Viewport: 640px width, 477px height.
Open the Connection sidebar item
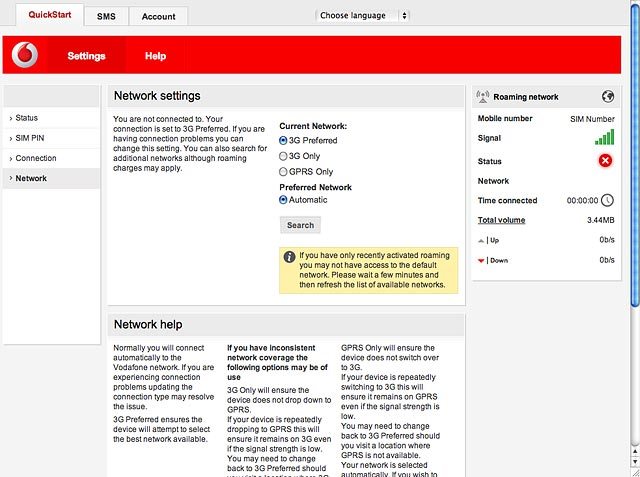[x=51, y=158]
